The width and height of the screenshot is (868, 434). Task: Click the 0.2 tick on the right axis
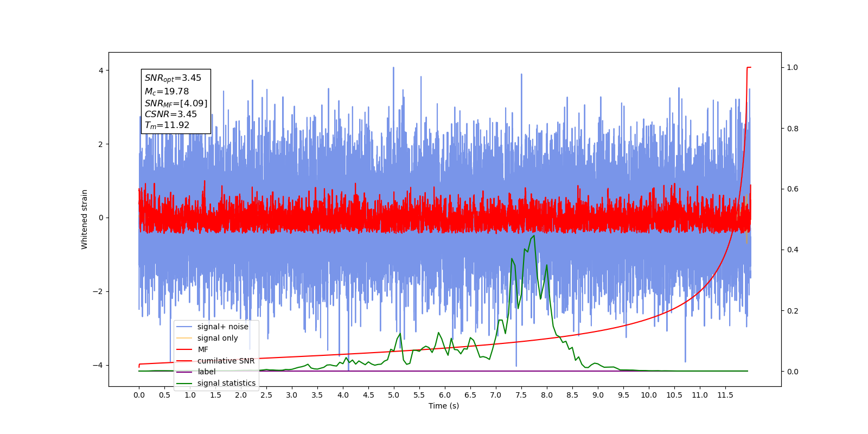coord(793,311)
